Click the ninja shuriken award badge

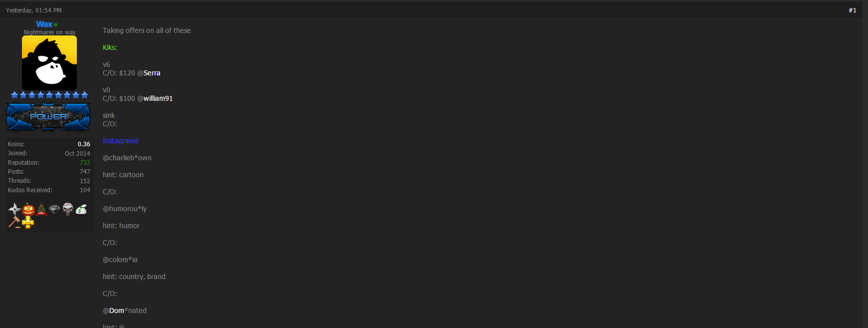[x=14, y=209]
